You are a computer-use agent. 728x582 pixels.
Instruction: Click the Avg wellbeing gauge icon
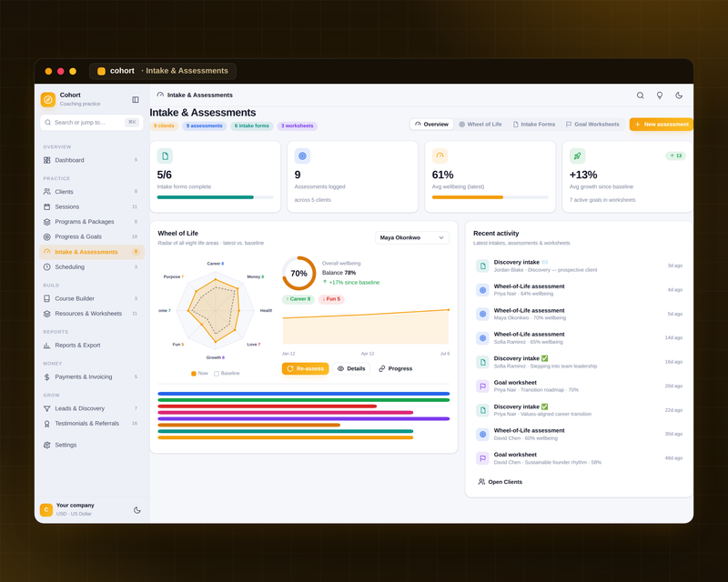(x=440, y=156)
